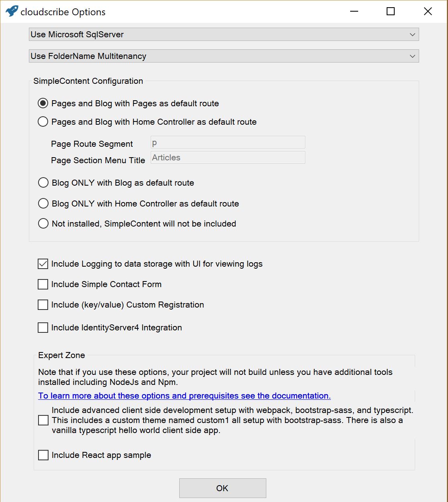
Task: Check the advanced client side webpack setup box
Action: click(43, 420)
